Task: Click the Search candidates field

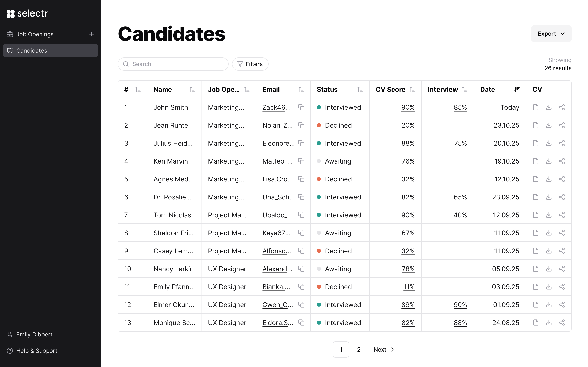Action: 173,64
